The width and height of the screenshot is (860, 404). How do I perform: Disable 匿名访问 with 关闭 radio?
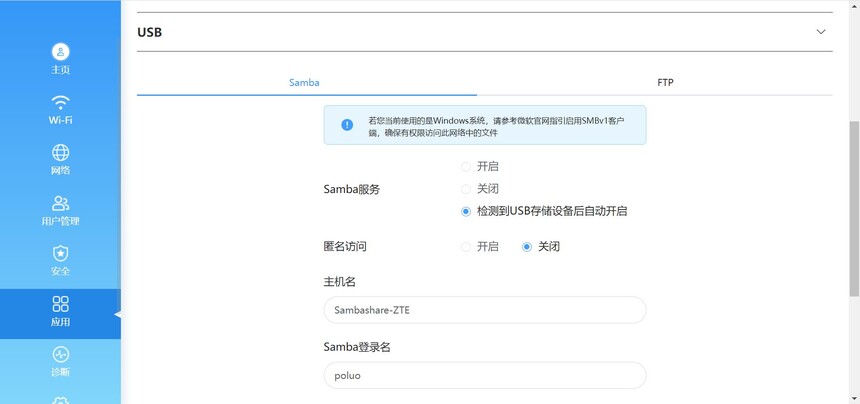tap(527, 247)
